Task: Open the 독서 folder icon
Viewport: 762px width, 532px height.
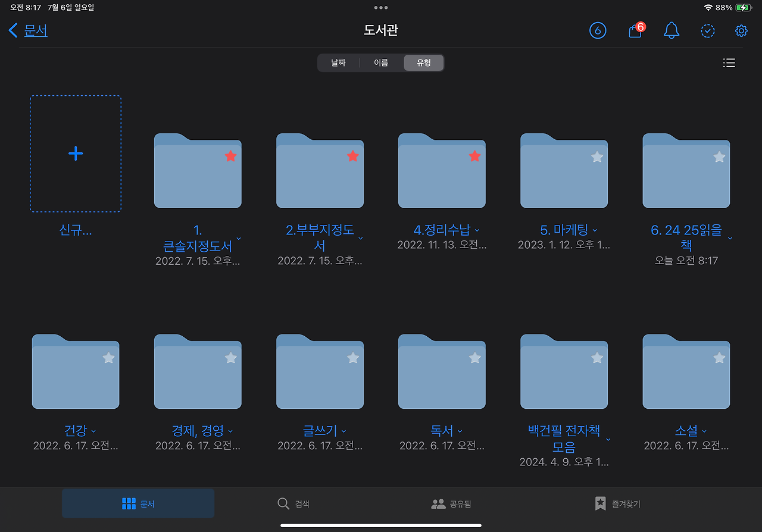Action: point(442,371)
